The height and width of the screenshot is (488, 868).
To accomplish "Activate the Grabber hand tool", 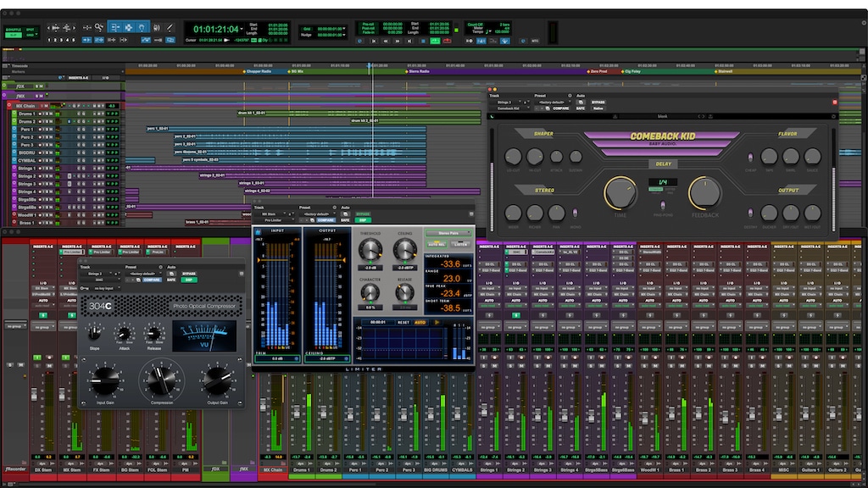I will 141,28.
